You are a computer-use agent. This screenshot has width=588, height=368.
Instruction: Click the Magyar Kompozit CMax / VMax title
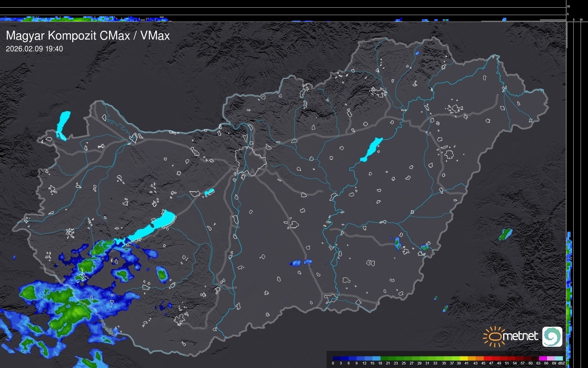88,36
